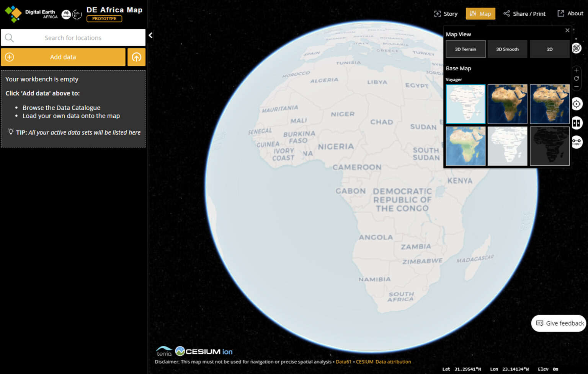Enable 3D Smooth map view

pos(508,49)
